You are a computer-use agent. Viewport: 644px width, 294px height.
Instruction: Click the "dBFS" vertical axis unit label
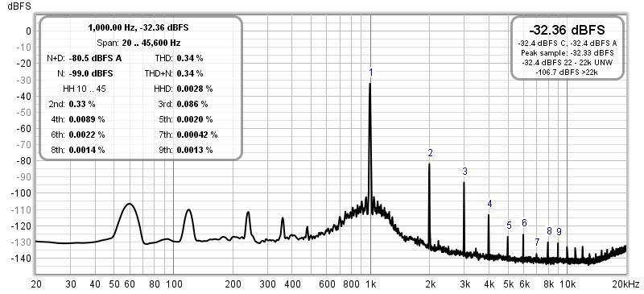(19, 6)
